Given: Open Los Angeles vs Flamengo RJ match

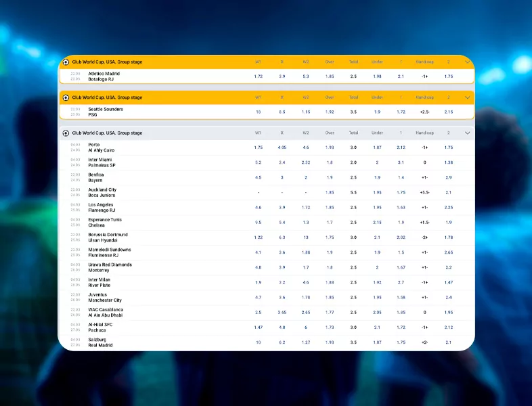Looking at the screenshot, I should pyautogui.click(x=102, y=207).
